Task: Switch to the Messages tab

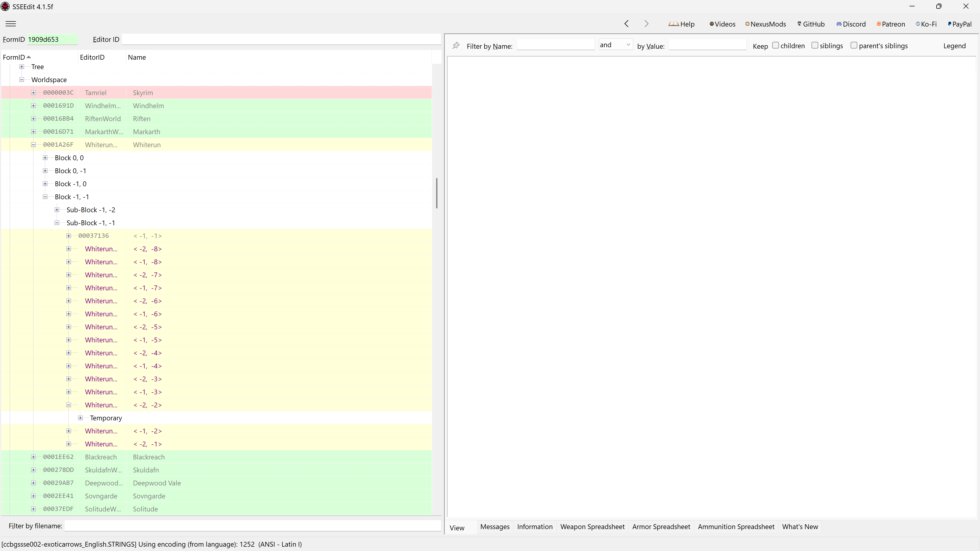Action: click(495, 527)
